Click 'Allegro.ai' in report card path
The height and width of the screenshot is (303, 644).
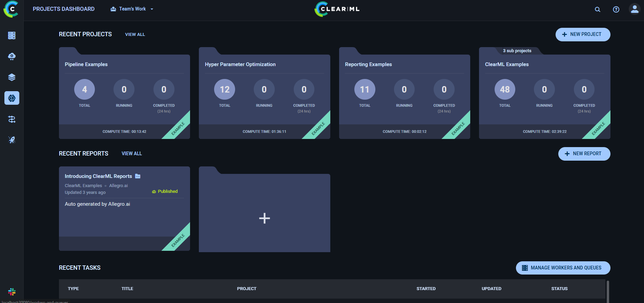coord(119,186)
